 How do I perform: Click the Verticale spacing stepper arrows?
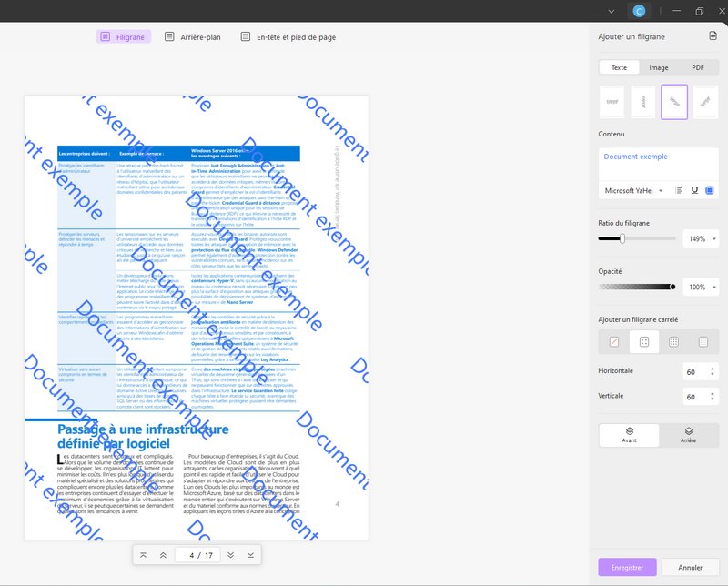point(713,397)
